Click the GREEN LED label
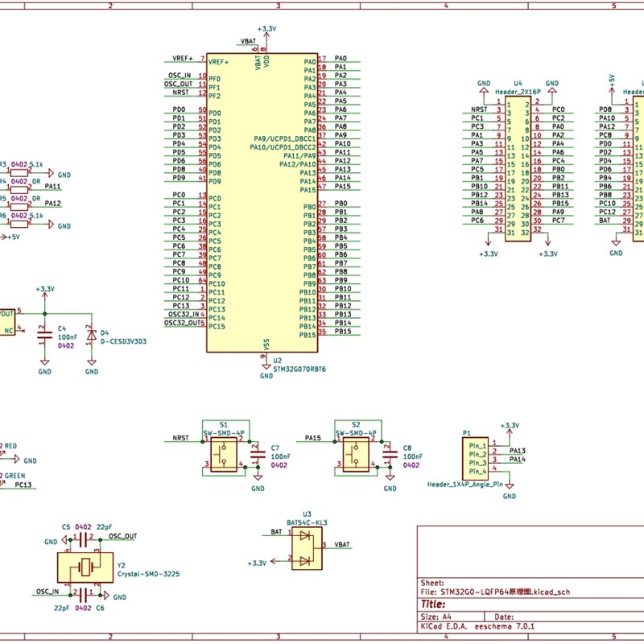 click(x=14, y=476)
